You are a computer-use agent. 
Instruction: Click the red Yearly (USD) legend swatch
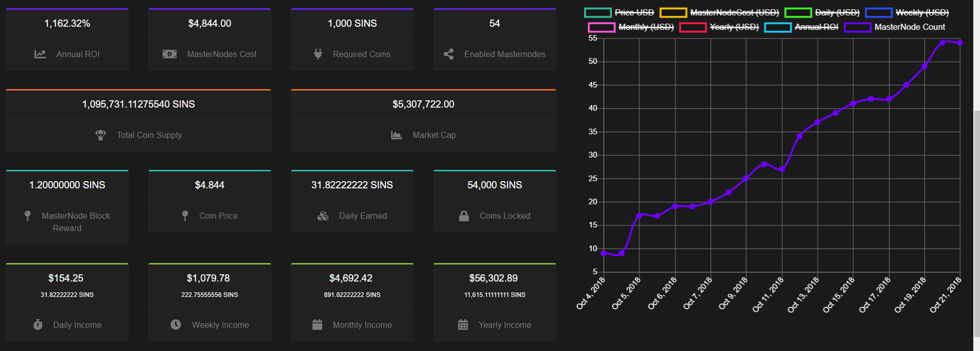tap(693, 27)
